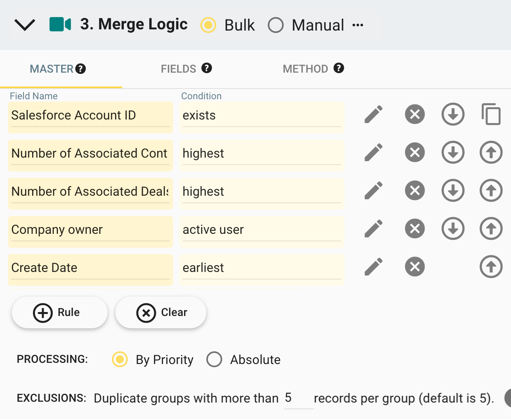Open help for the METHOD tab
This screenshot has width=511, height=420.
point(339,68)
